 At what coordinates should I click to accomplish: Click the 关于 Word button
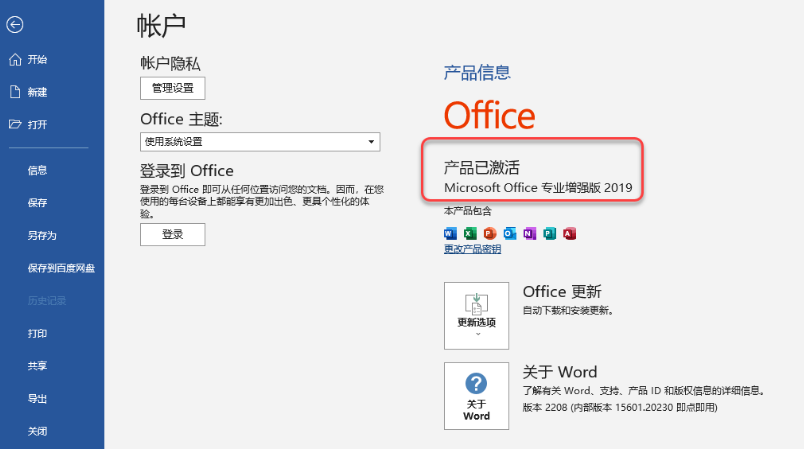tap(476, 396)
